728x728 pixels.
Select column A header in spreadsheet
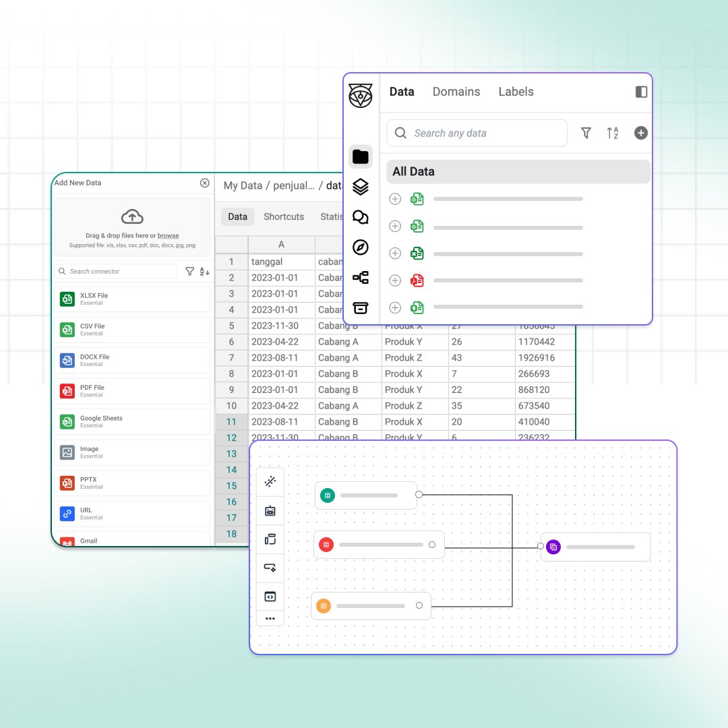click(x=281, y=245)
